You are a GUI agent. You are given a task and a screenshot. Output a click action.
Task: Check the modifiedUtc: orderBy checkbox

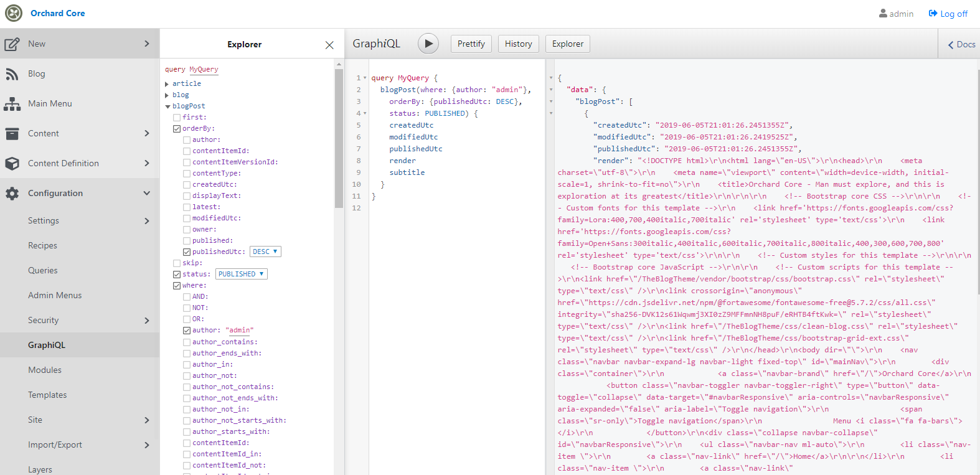coord(187,218)
